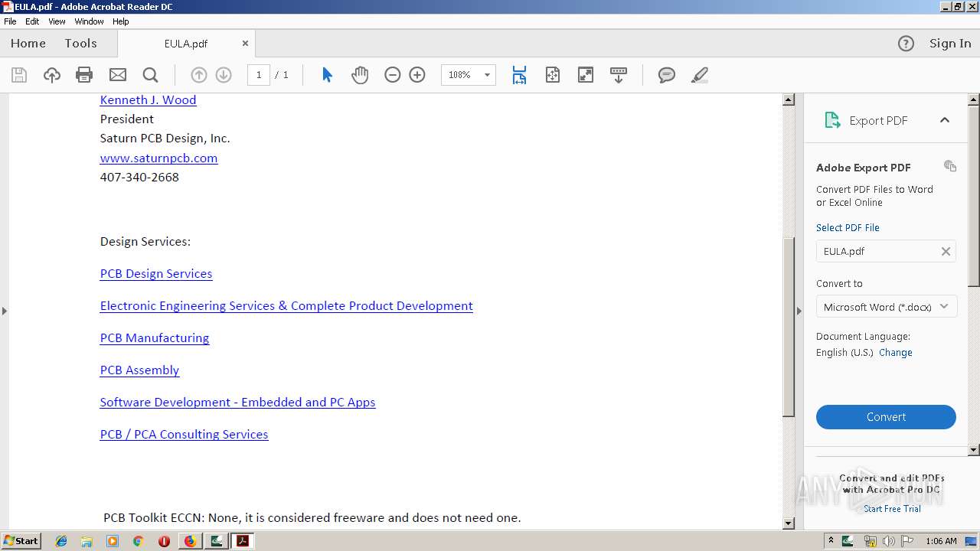The height and width of the screenshot is (551, 980).
Task: Expand the left navigation pane arrow
Action: pyautogui.click(x=4, y=311)
